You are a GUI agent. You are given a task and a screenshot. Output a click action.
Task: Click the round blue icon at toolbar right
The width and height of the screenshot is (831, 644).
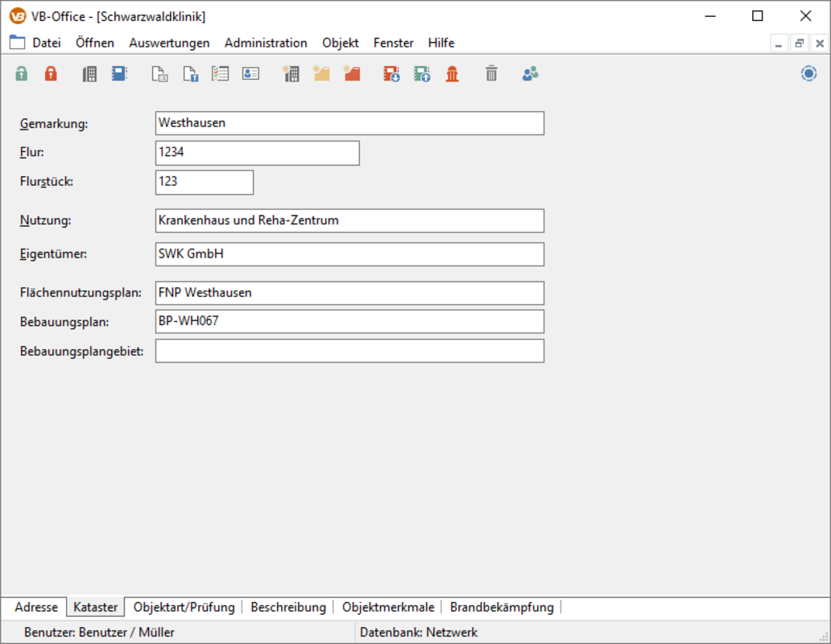[808, 74]
